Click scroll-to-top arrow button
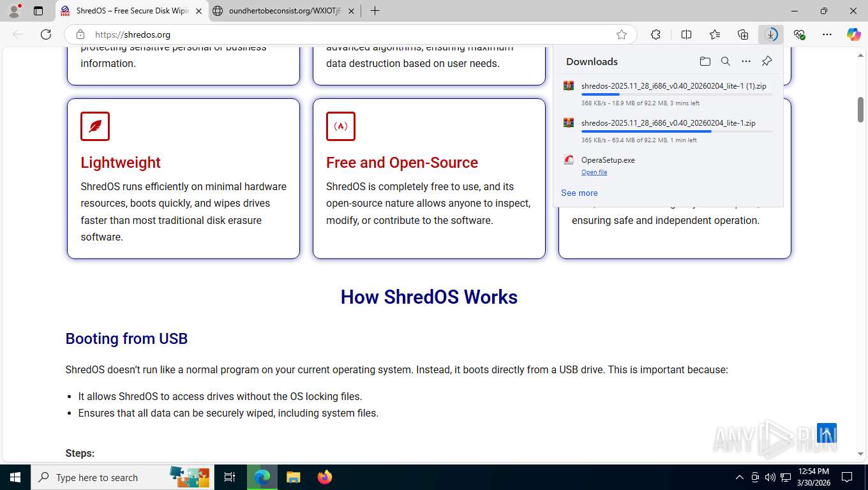868x490 pixels. pyautogui.click(x=827, y=433)
